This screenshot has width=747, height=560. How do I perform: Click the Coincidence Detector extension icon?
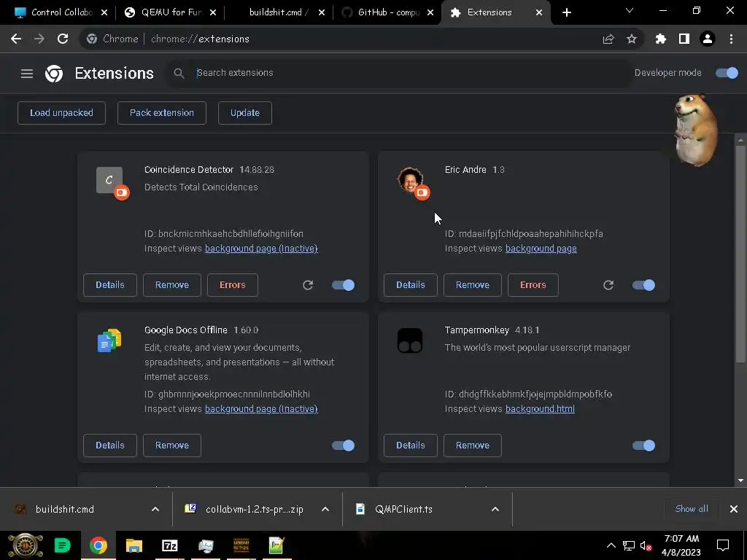[109, 181]
